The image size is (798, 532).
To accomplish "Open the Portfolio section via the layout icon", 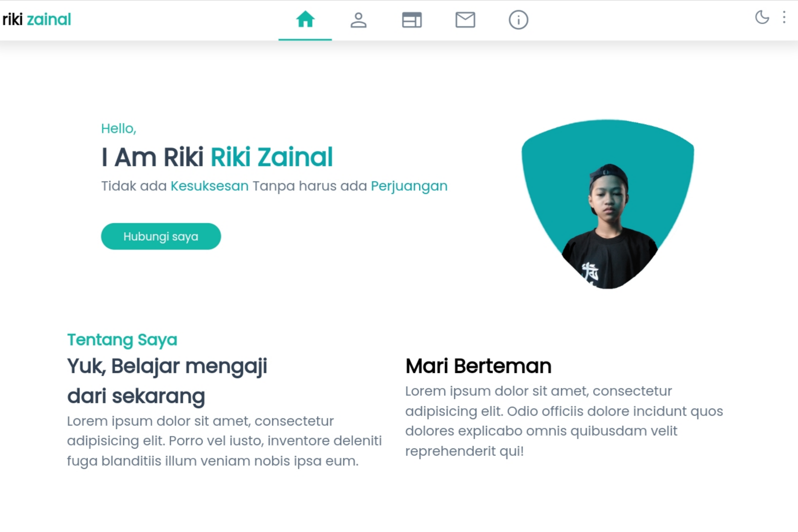I will coord(412,20).
